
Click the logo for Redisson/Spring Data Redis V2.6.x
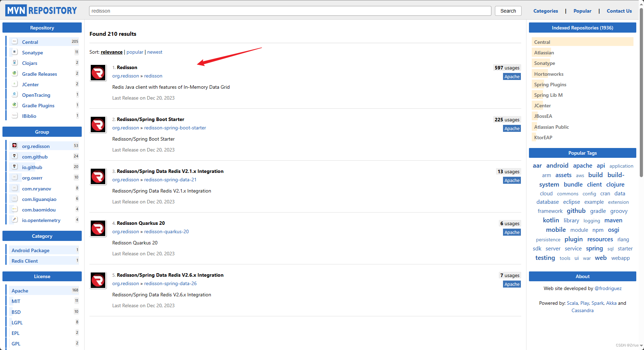click(98, 281)
